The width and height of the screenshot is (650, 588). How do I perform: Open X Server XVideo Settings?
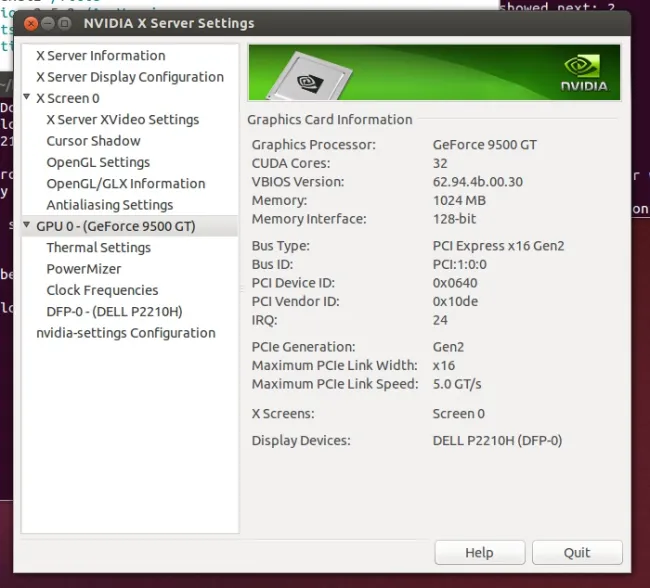click(122, 119)
